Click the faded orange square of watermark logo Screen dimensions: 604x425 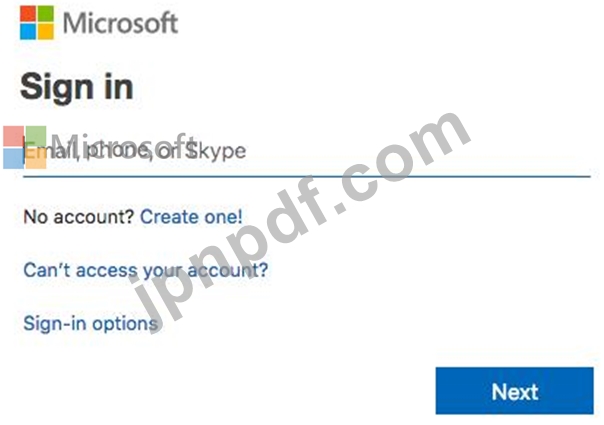[x=36, y=159]
